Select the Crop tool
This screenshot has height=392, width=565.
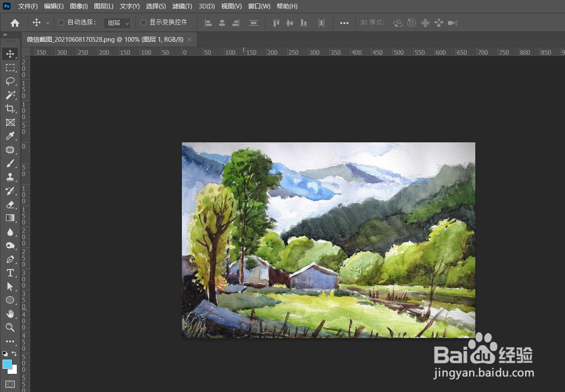coord(10,109)
